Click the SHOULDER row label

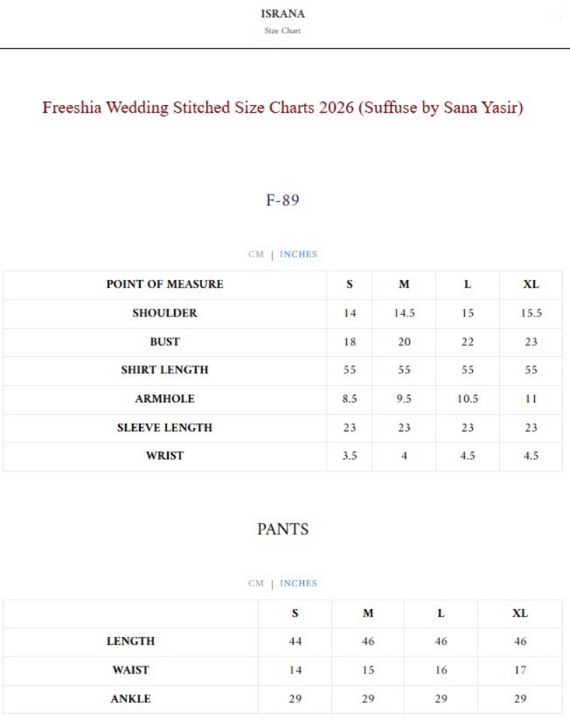[x=164, y=313]
